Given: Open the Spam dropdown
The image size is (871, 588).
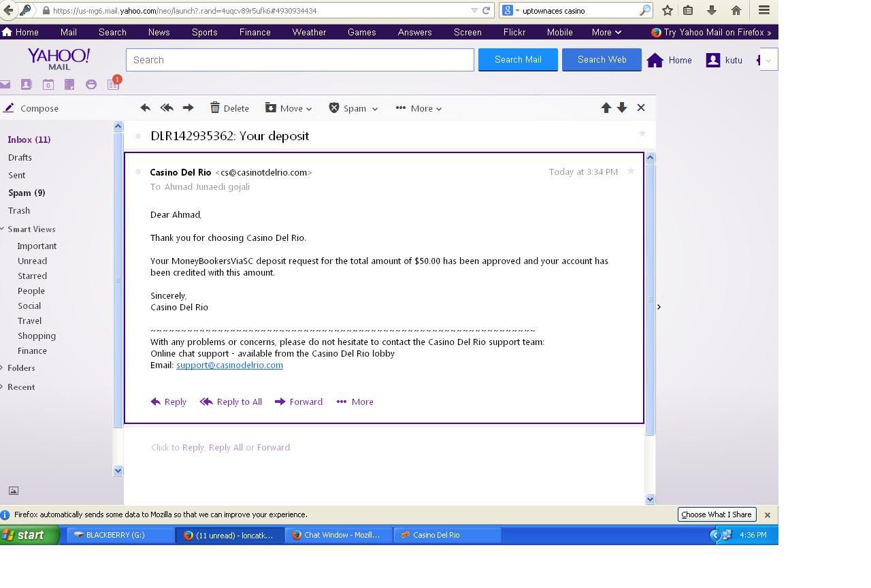Looking at the screenshot, I should coord(354,108).
